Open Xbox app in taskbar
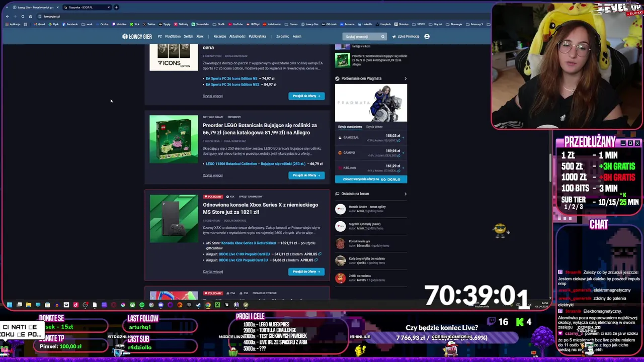Screen dimensions: 644x362 pos(132,305)
